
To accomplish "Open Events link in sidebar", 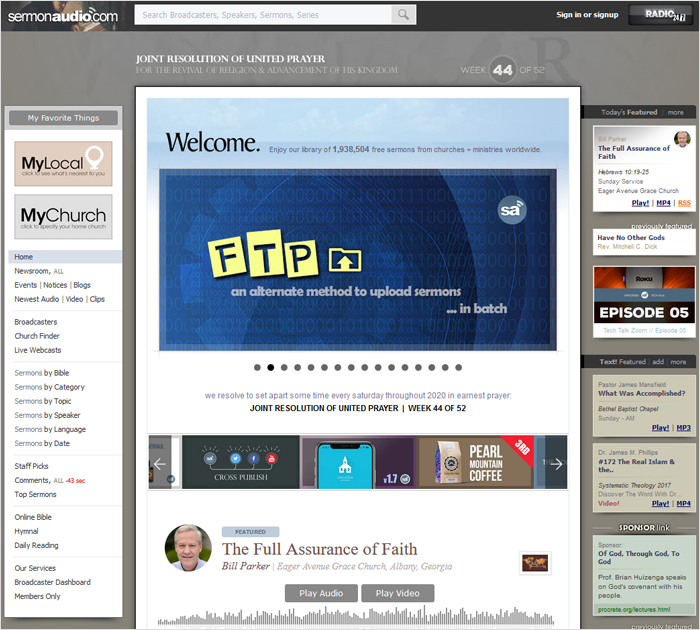I will [x=25, y=285].
